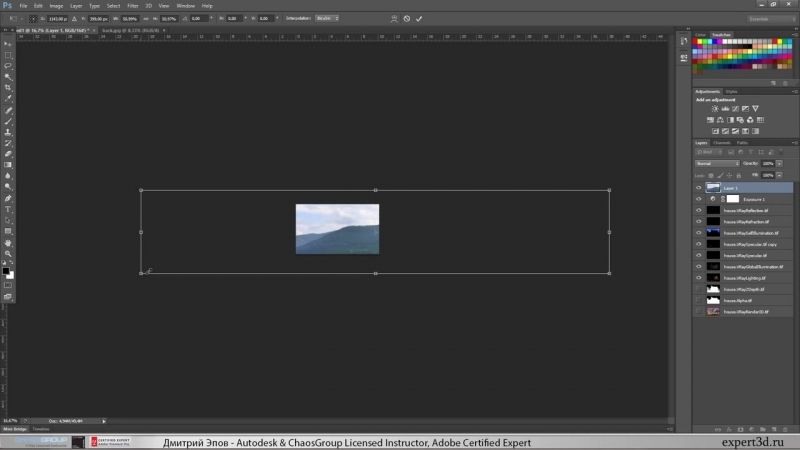The width and height of the screenshot is (800, 450).
Task: Open the Opacity slider arrow
Action: click(779, 163)
